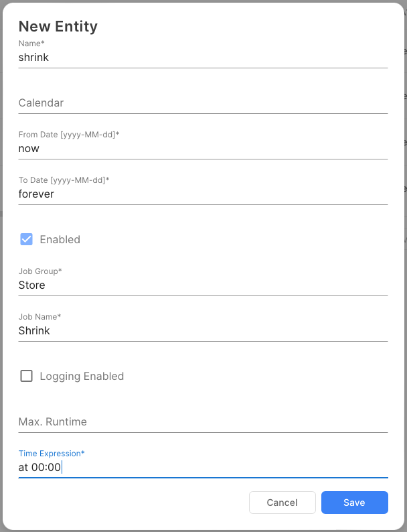Click the 'To Date [yyyy-MM-dd]*' label
The image size is (407, 532).
point(64,180)
